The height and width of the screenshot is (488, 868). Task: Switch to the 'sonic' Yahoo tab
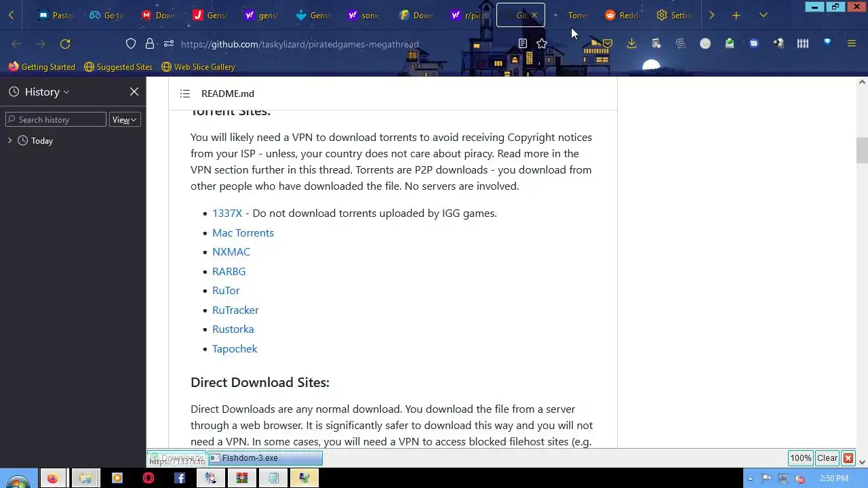pos(364,15)
